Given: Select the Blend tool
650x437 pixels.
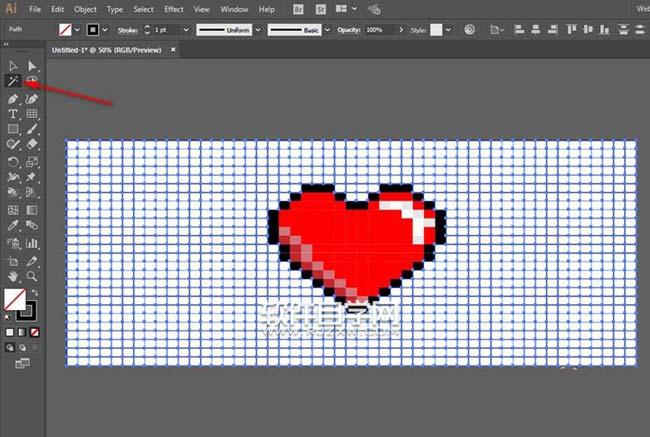Looking at the screenshot, I should click(x=32, y=226).
